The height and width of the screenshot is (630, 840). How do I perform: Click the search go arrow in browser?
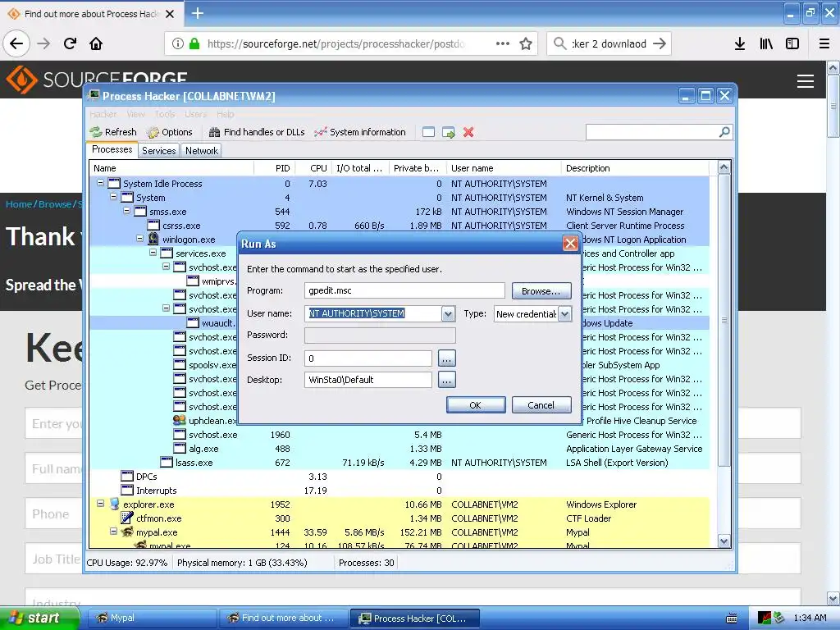pos(660,43)
